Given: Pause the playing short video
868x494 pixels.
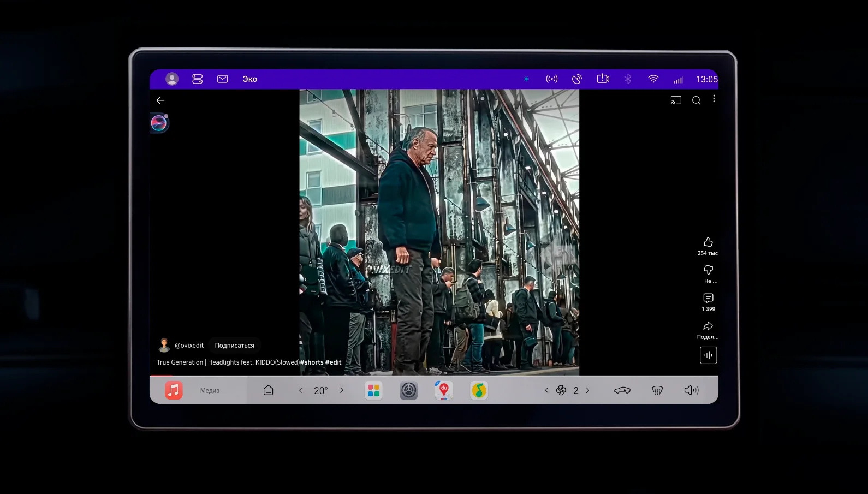Looking at the screenshot, I should [439, 232].
